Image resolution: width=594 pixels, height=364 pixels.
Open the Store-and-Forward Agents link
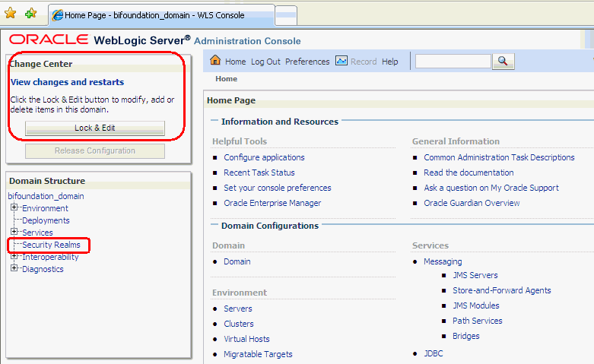click(x=501, y=290)
